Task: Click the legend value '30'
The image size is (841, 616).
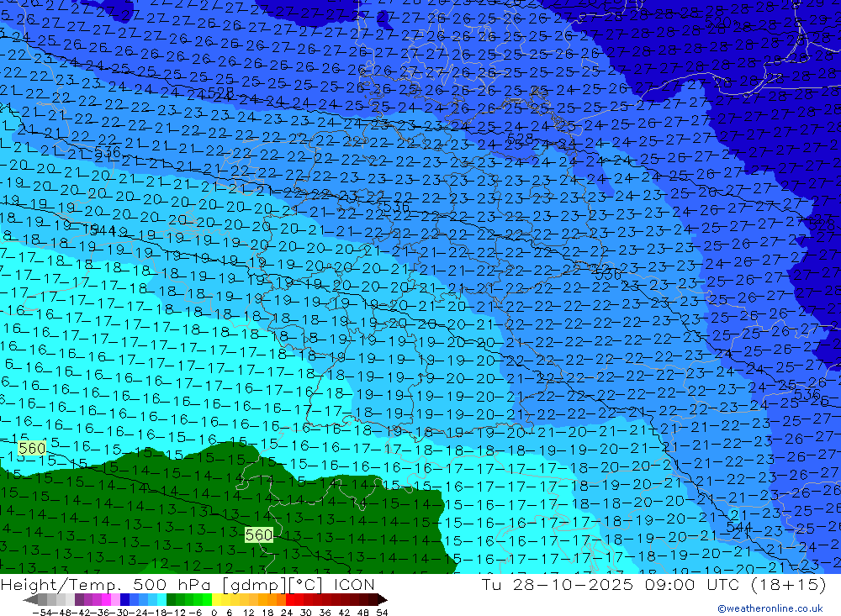Action: [306, 613]
